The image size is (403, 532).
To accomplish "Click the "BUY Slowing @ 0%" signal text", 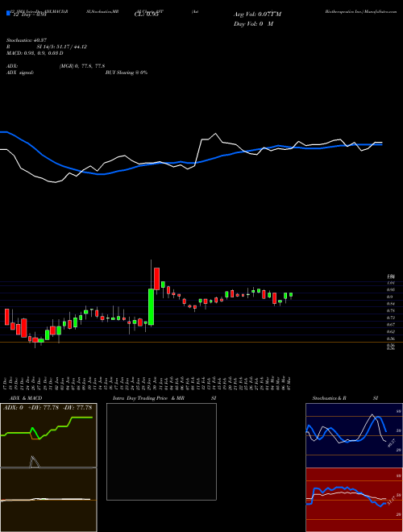I will pyautogui.click(x=127, y=73).
